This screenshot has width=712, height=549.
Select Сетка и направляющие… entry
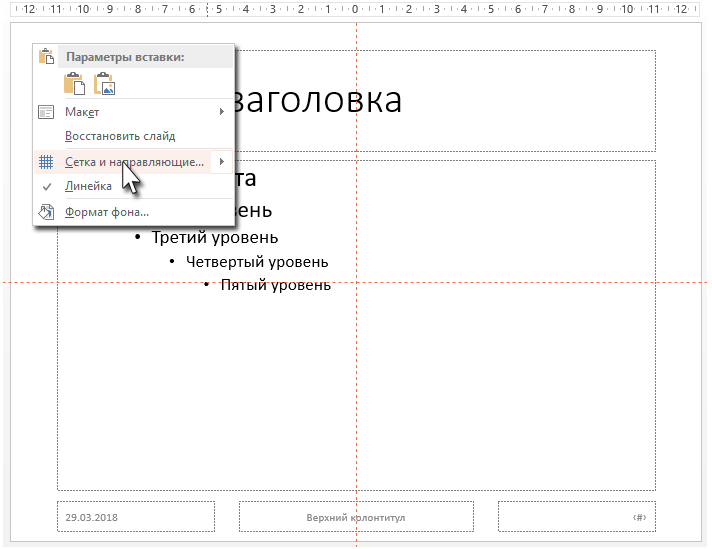(x=134, y=162)
